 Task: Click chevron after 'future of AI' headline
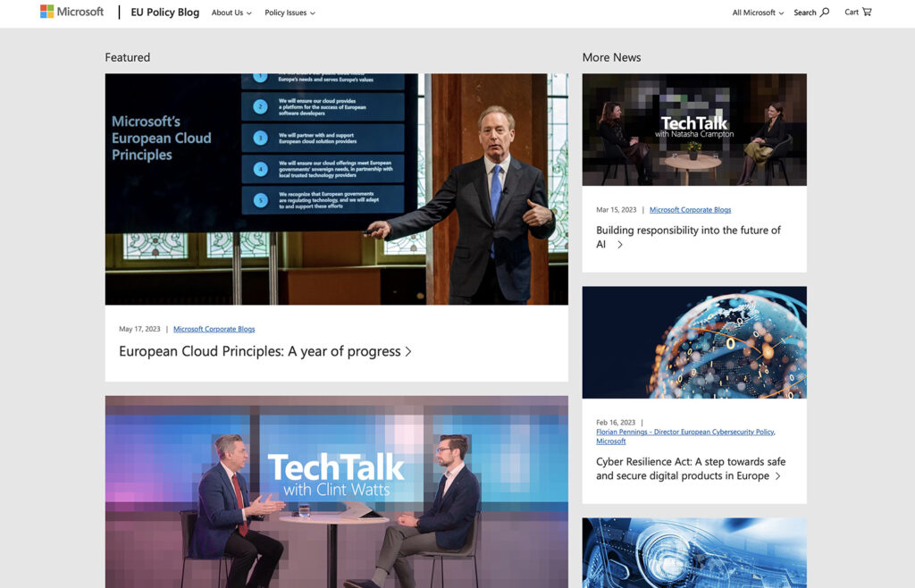pos(620,245)
